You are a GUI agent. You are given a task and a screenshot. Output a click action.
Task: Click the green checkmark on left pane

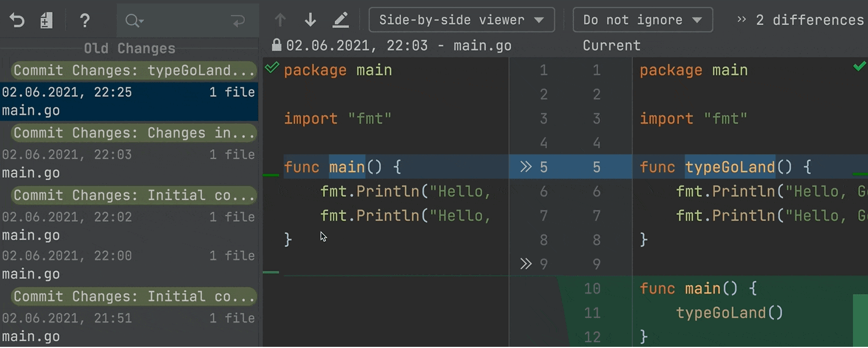tap(271, 69)
